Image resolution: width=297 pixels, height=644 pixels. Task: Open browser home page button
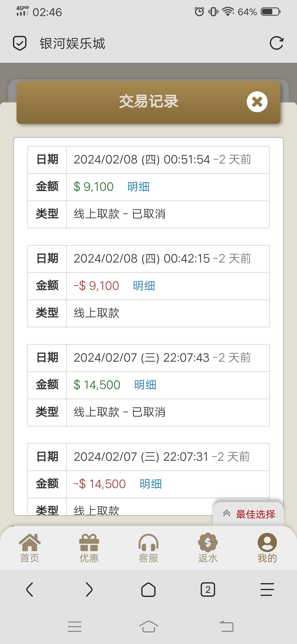coord(148,590)
